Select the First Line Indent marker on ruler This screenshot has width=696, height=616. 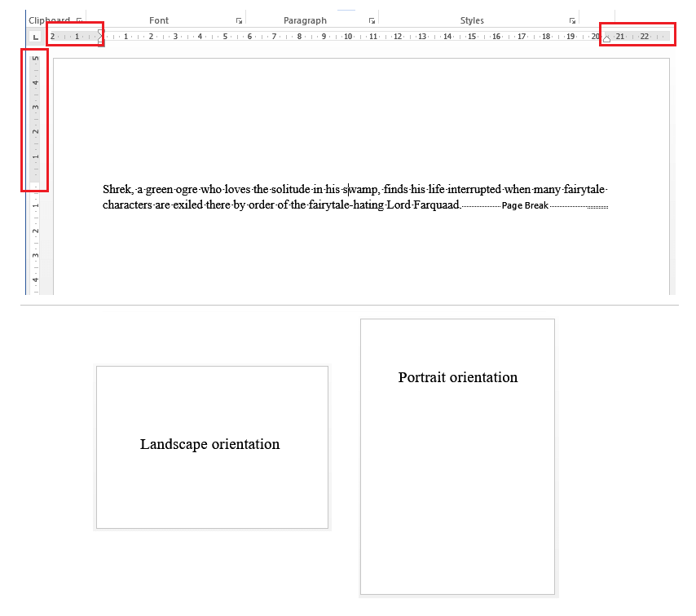tap(99, 32)
